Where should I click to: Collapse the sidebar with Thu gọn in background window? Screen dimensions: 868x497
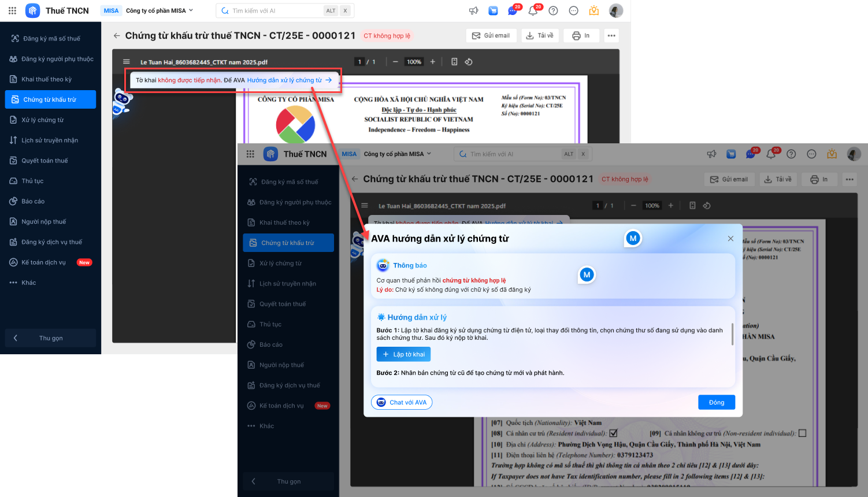click(50, 338)
